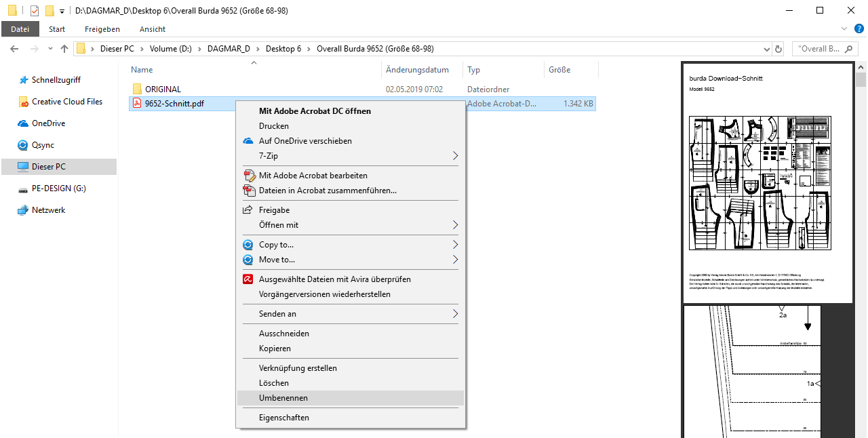
Task: Click the Schnellzugriff star icon
Action: 22,80
